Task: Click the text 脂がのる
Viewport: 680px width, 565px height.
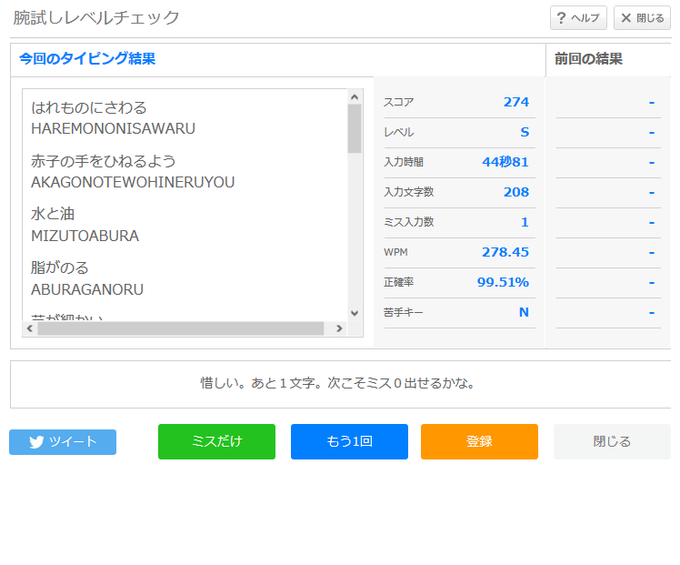Action: coord(60,268)
